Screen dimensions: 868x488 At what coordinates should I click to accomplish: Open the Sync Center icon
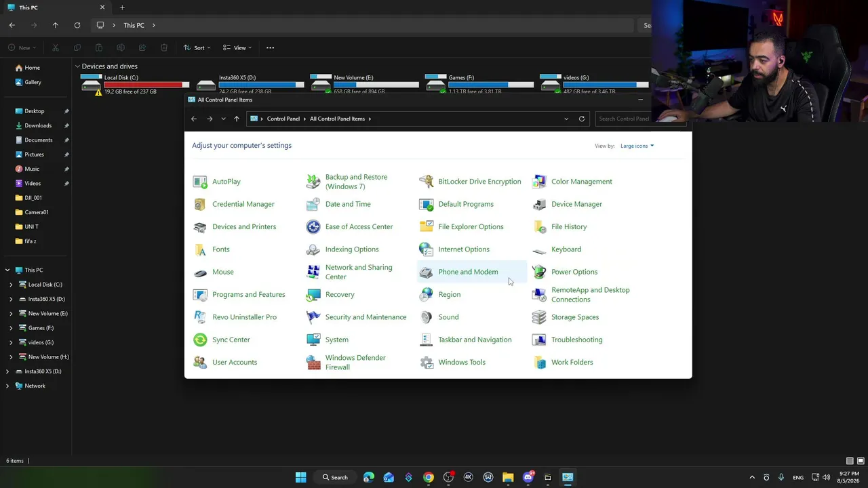pyautogui.click(x=200, y=340)
